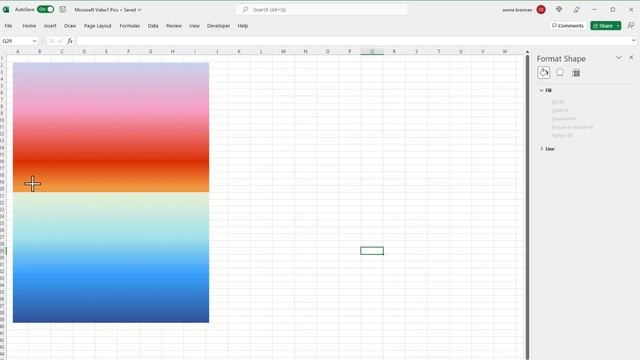Toggle the AutoSave switch

pos(45,9)
